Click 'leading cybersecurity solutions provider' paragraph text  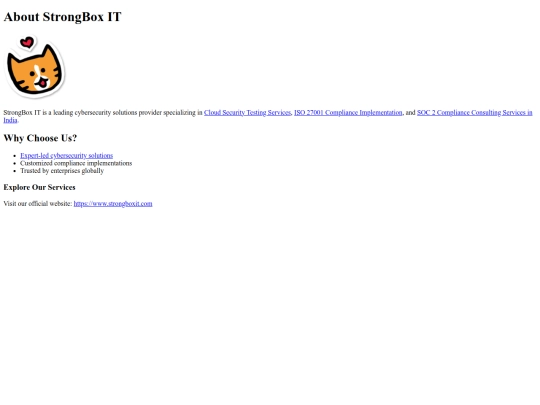[x=107, y=113]
